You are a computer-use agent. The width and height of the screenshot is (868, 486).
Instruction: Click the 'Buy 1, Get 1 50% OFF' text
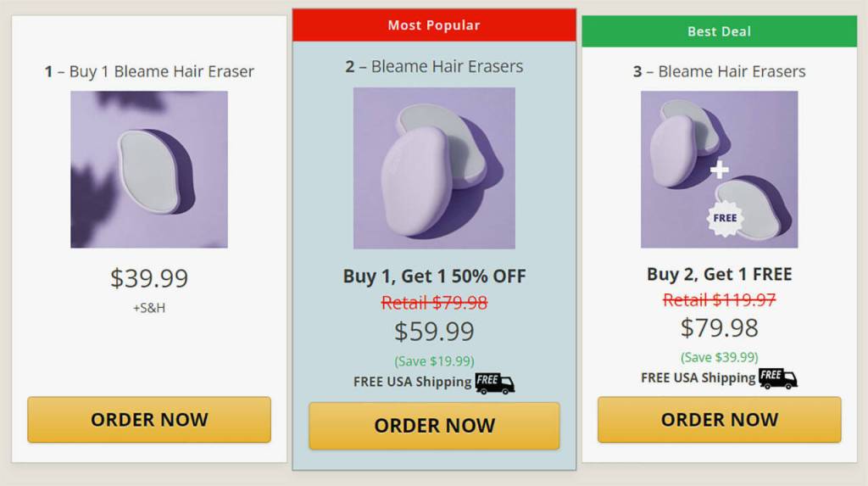tap(434, 277)
